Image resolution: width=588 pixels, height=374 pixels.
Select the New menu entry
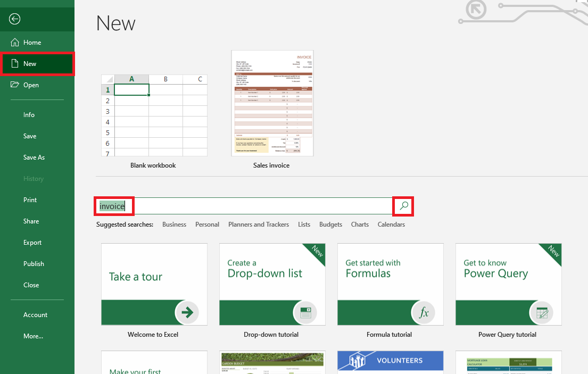(x=37, y=64)
